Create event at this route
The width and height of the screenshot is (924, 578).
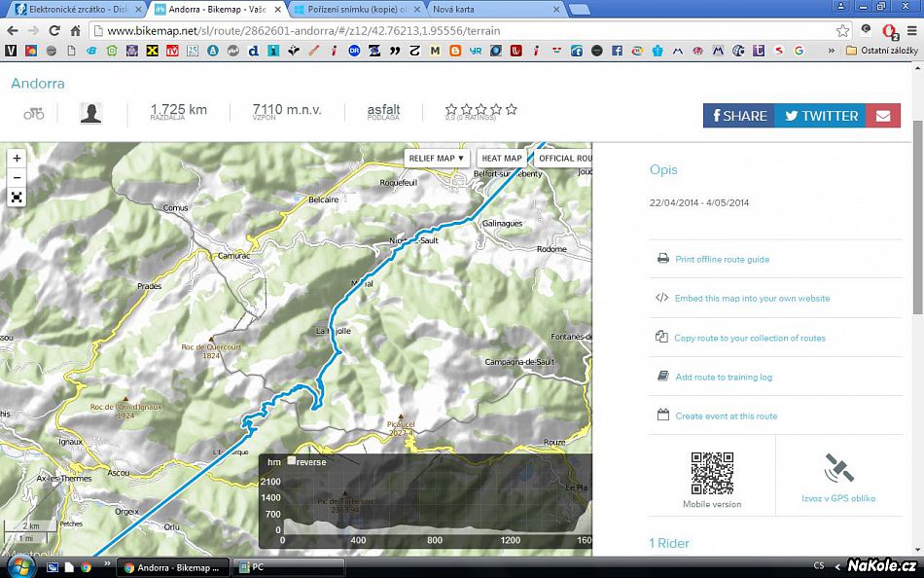coord(726,415)
